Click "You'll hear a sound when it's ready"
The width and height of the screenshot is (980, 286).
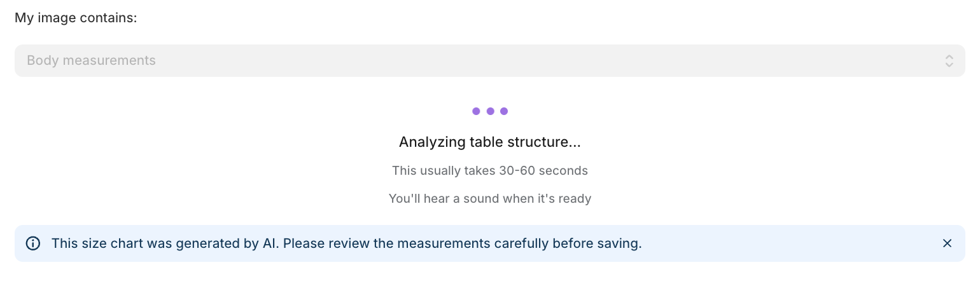[489, 198]
